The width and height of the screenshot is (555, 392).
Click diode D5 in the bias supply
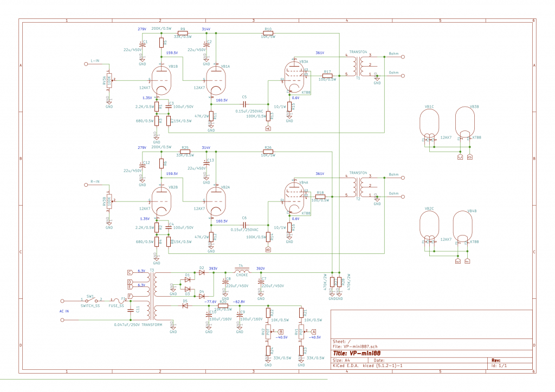(185, 305)
